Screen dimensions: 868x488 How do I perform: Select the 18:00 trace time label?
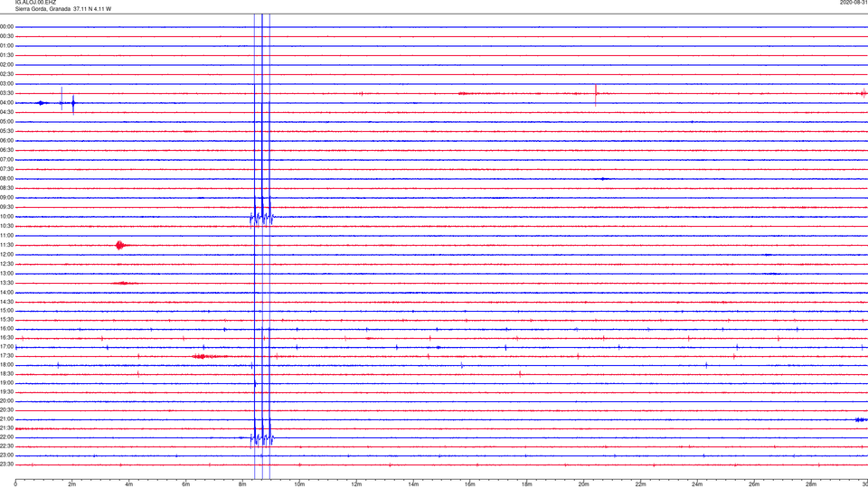click(x=6, y=364)
